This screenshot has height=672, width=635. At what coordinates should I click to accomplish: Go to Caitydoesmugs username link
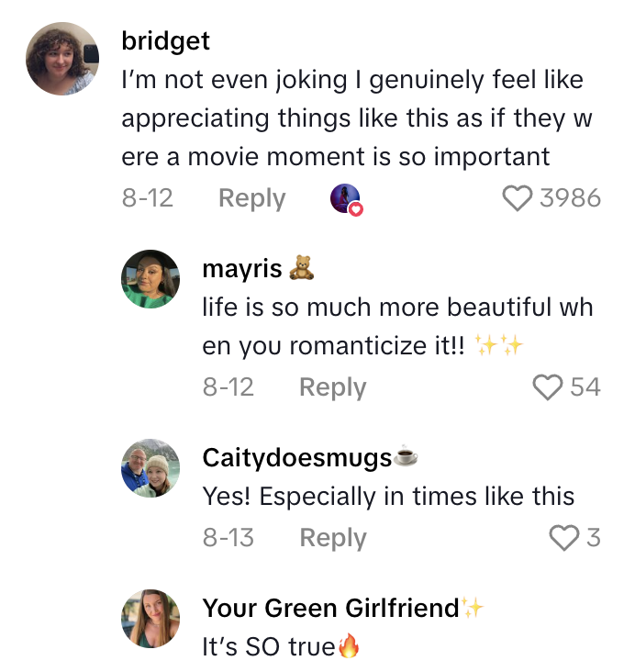[x=296, y=457]
